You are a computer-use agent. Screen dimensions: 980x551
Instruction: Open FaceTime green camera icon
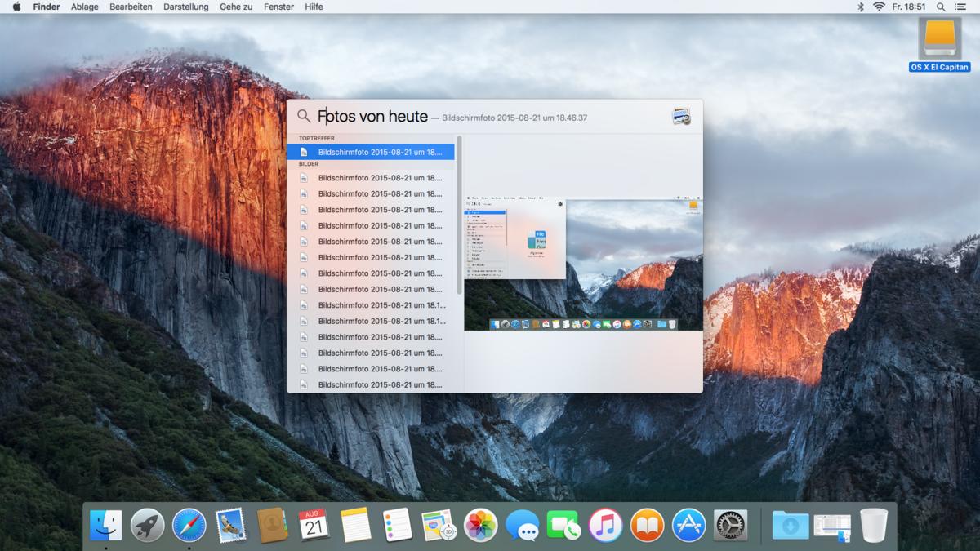(563, 526)
